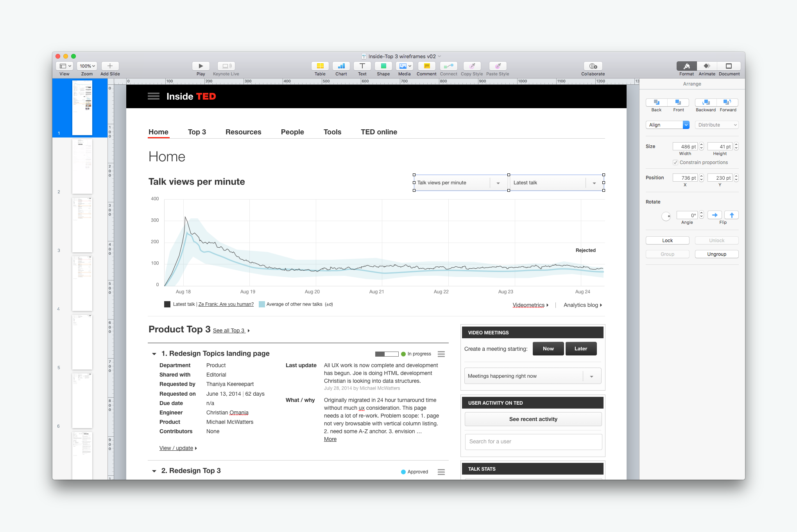This screenshot has height=532, width=797.
Task: Add a Comment
Action: coord(427,66)
